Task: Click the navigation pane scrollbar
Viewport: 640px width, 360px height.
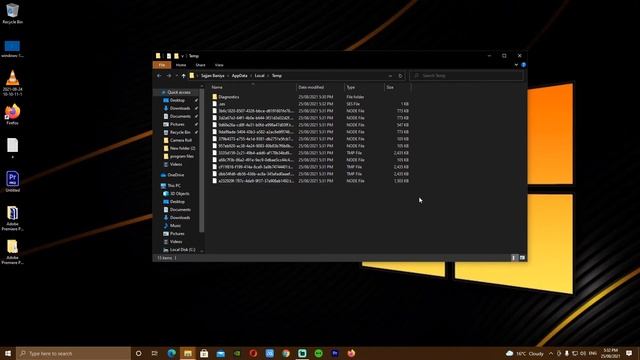Action: (201, 161)
